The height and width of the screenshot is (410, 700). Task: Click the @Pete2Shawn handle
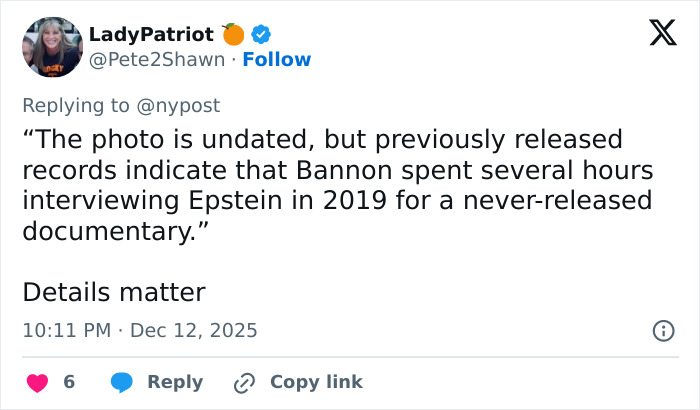click(156, 59)
